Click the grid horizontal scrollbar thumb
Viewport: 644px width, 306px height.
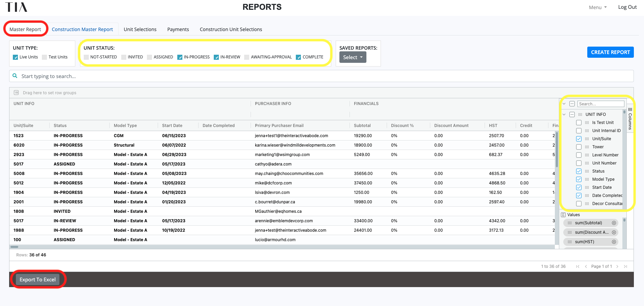coord(15,247)
